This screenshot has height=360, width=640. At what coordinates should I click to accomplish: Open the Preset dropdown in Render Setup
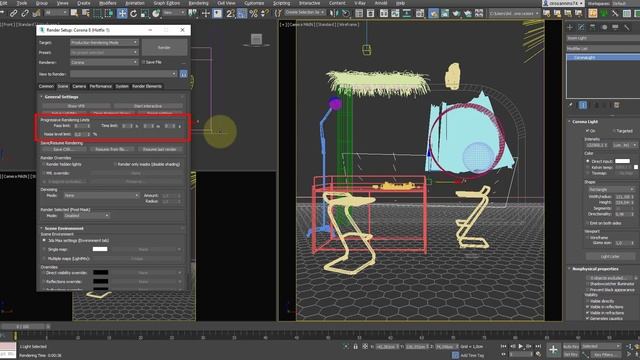point(104,52)
